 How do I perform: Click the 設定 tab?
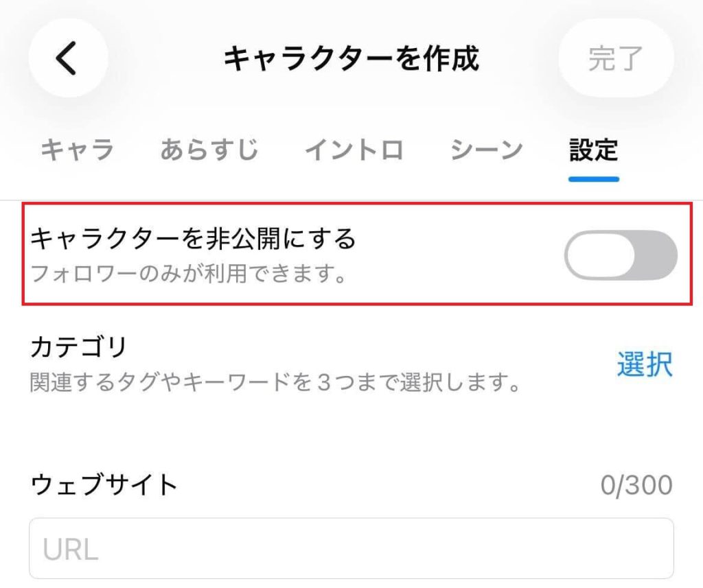594,150
